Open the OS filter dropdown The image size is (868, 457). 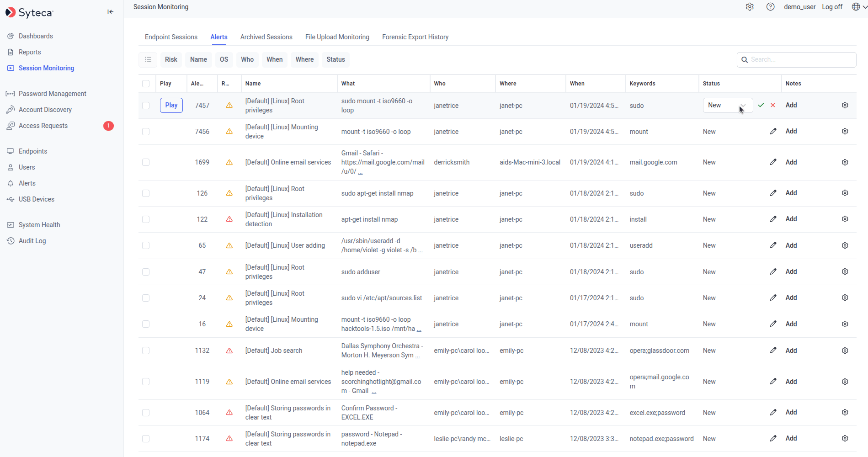[224, 59]
